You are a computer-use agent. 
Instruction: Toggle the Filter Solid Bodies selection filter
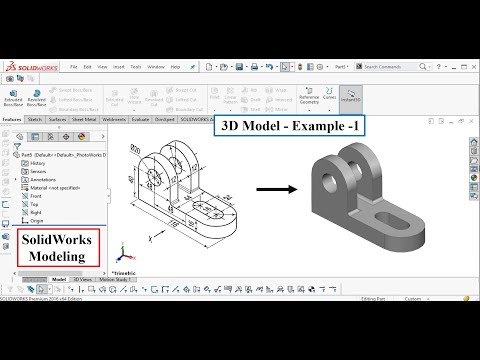tap(112, 289)
